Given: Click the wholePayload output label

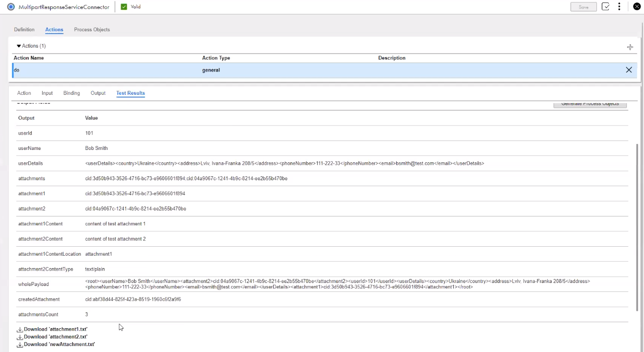Looking at the screenshot, I should pyautogui.click(x=34, y=284).
